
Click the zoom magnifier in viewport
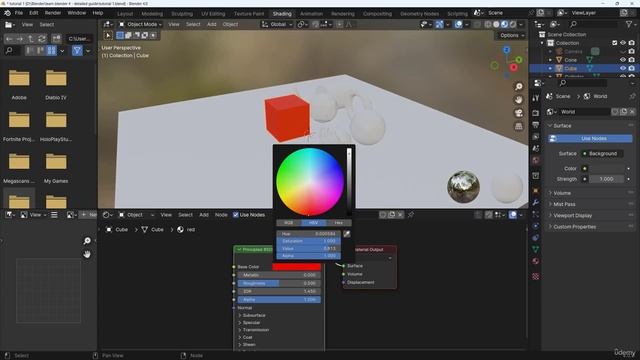[519, 87]
